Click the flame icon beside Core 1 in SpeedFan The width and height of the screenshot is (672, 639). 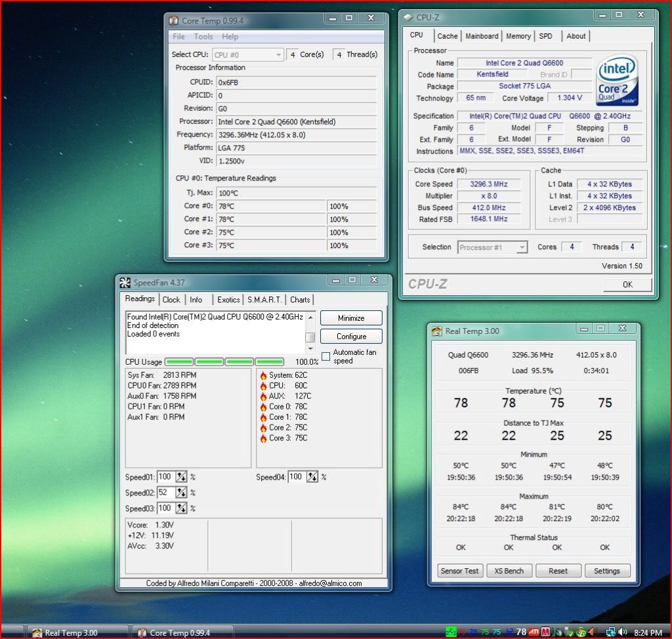point(263,417)
